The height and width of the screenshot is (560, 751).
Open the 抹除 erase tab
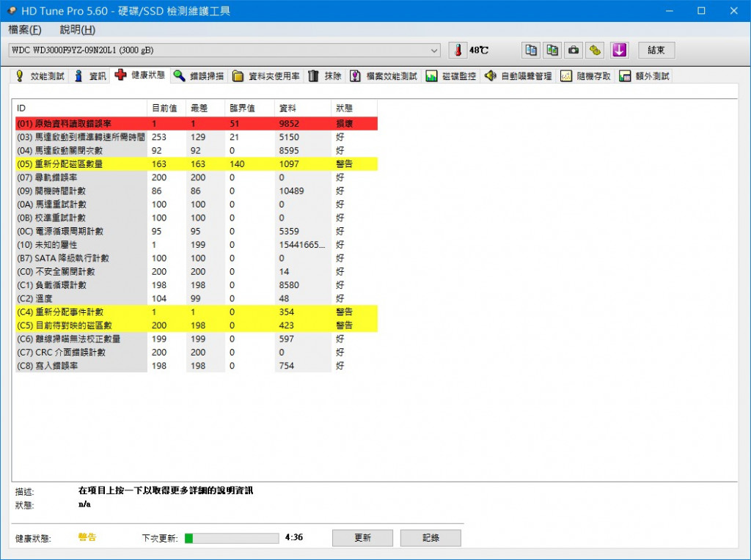[x=325, y=76]
